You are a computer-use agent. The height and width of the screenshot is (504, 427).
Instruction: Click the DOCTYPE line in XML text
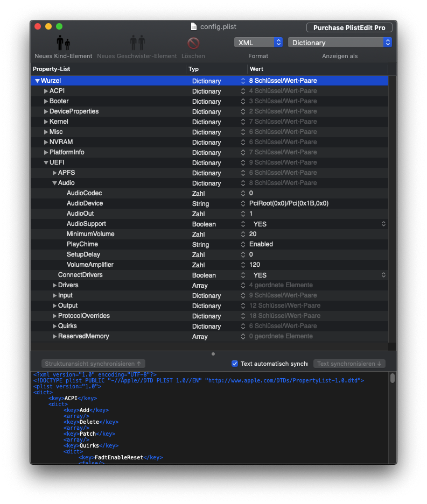(199, 381)
